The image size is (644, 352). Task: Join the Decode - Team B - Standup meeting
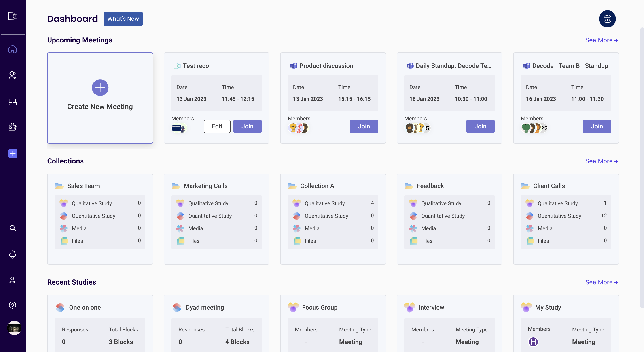(x=597, y=126)
